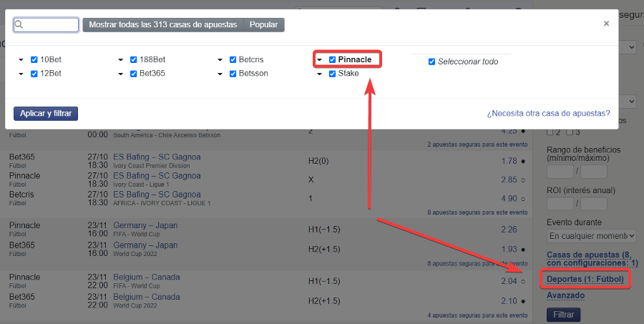The image size is (644, 324).
Task: Open the Evento durante dropdown
Action: click(592, 236)
